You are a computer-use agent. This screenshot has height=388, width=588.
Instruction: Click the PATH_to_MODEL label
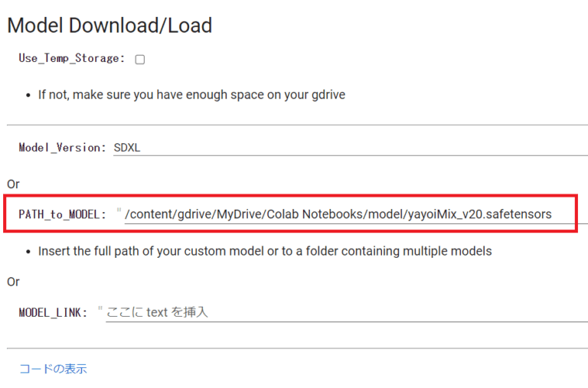(63, 214)
